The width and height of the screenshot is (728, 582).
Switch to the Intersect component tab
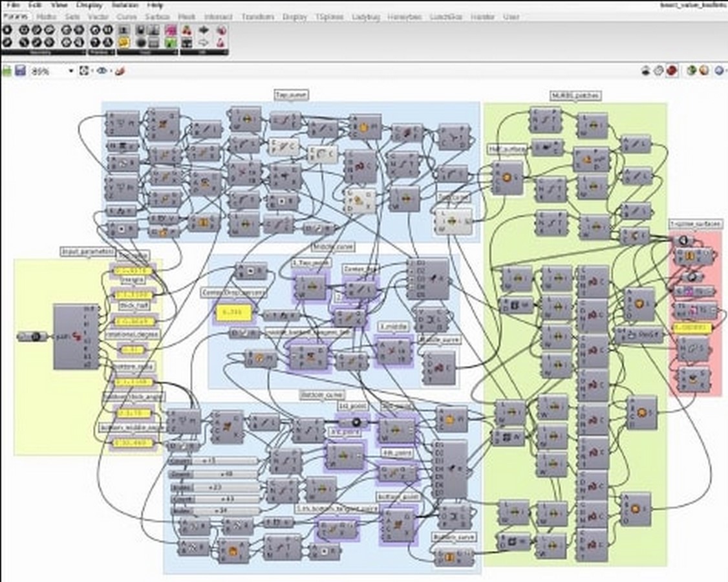(219, 17)
